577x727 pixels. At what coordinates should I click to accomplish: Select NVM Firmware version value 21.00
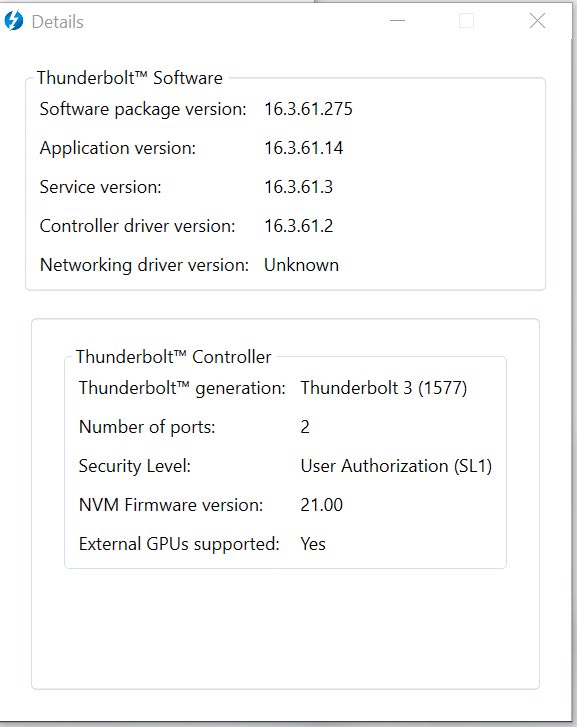(322, 505)
